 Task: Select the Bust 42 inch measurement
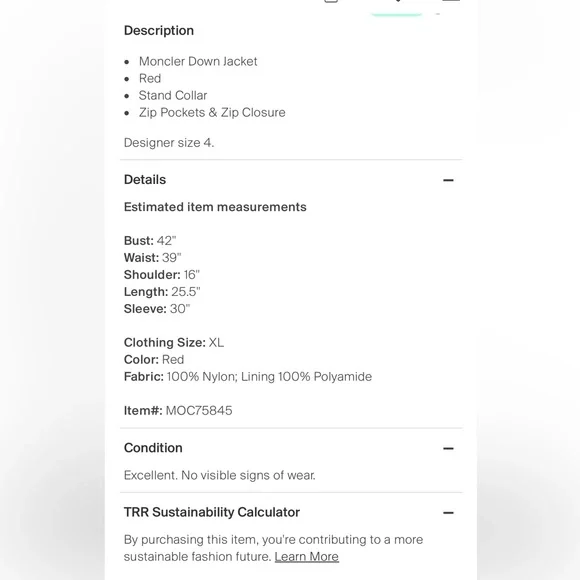[150, 241]
